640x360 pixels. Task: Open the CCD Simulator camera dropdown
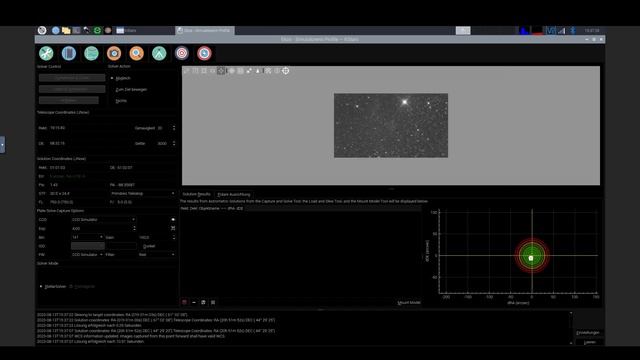click(x=103, y=220)
